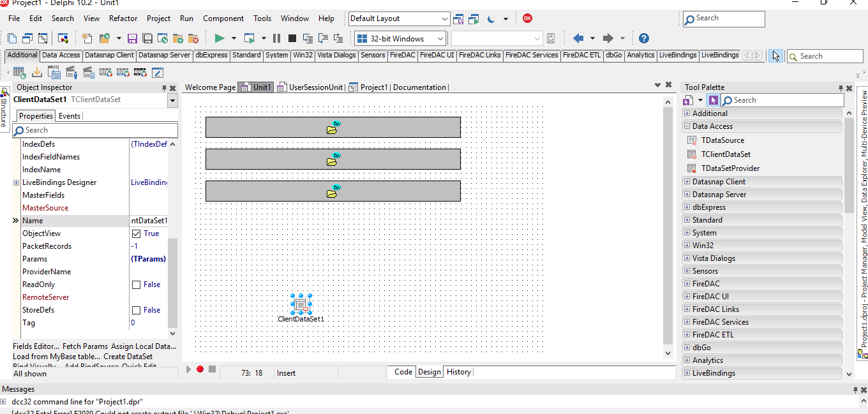Click the Step Over debug icon
The image size is (868, 414).
tap(323, 38)
